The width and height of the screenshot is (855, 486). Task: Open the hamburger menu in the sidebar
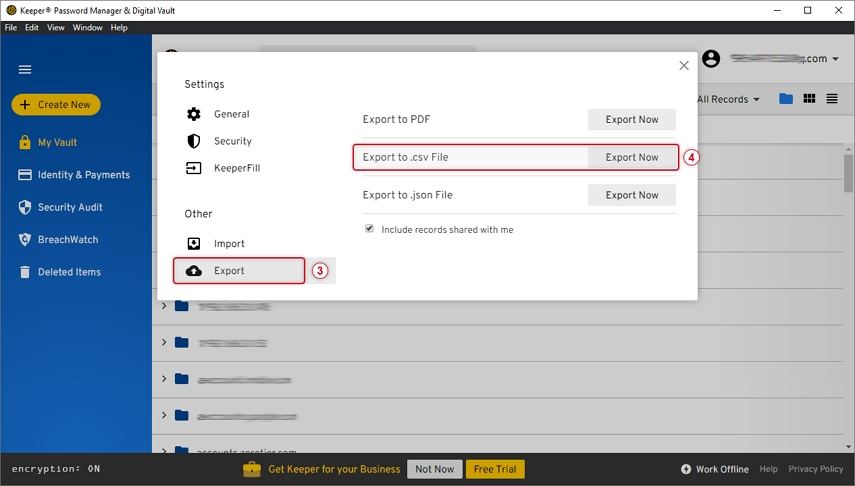[25, 69]
